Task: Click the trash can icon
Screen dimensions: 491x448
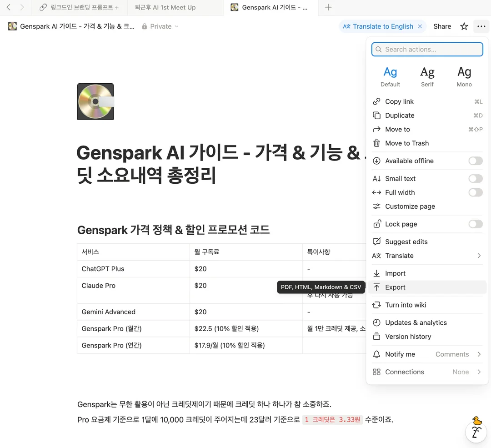Action: coord(376,143)
